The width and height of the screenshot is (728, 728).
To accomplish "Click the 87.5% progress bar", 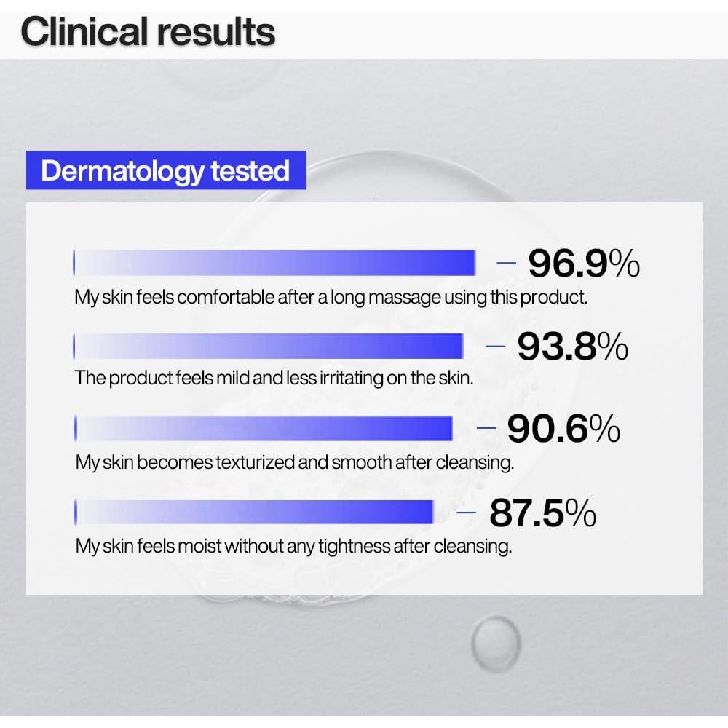I will [x=254, y=512].
